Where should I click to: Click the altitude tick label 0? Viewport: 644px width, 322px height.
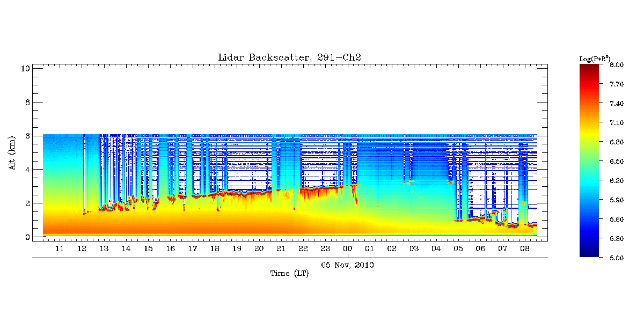tap(27, 237)
